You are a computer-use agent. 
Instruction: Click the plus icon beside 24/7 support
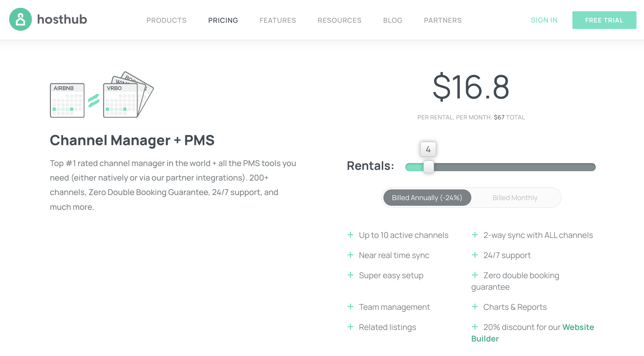(x=475, y=255)
